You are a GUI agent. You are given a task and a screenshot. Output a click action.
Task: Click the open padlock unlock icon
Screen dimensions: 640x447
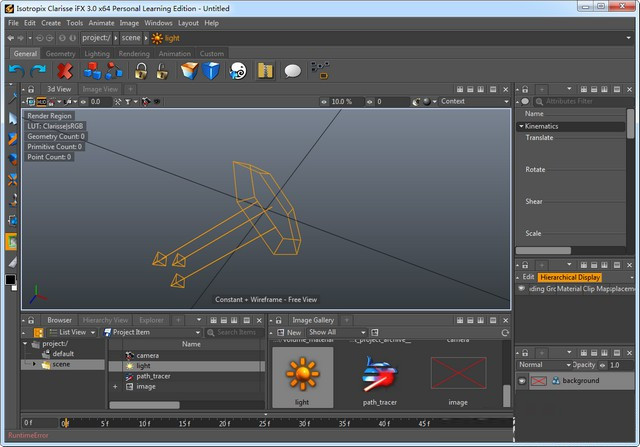[162, 71]
